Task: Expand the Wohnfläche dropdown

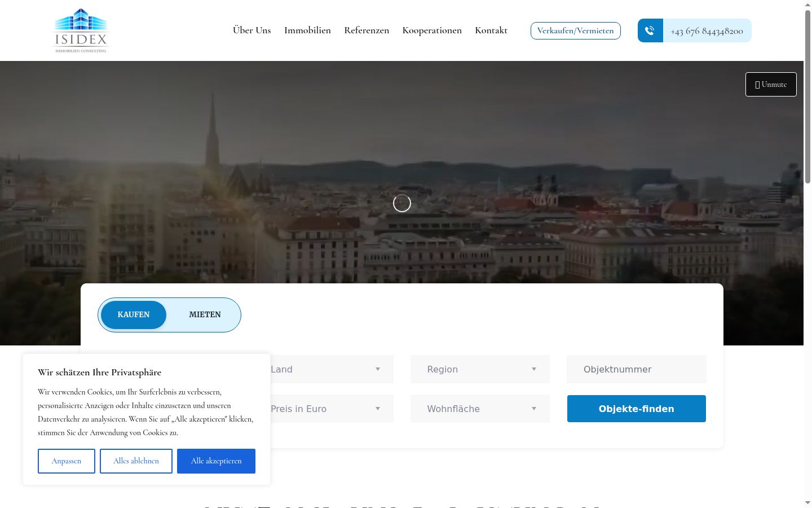Action: coord(480,409)
